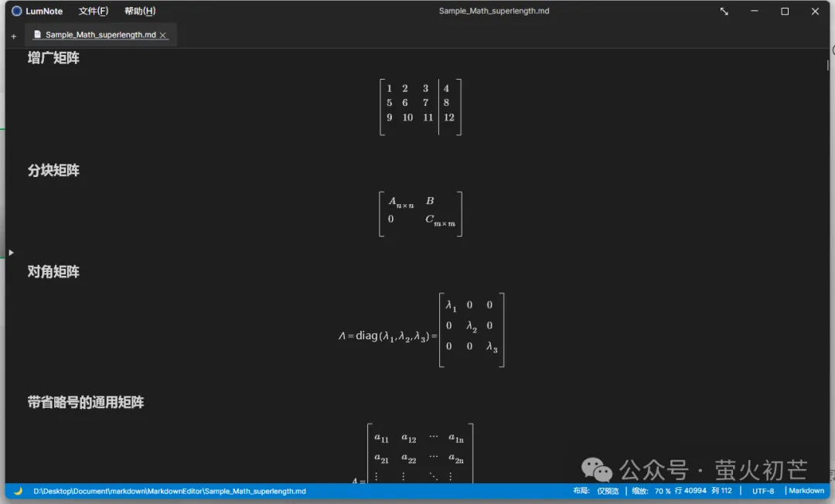Click the 对角矩阵 heading
Image resolution: width=835 pixels, height=504 pixels.
[x=53, y=272]
